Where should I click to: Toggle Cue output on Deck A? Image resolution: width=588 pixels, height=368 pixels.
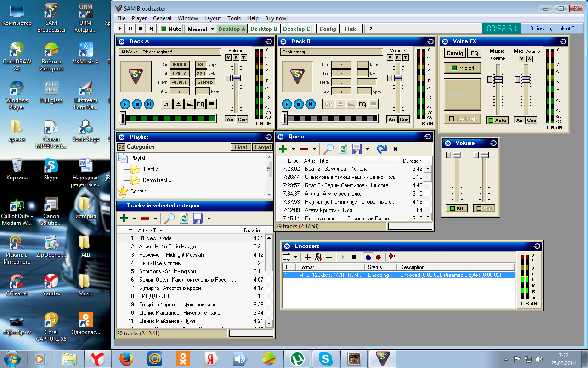coord(242,119)
